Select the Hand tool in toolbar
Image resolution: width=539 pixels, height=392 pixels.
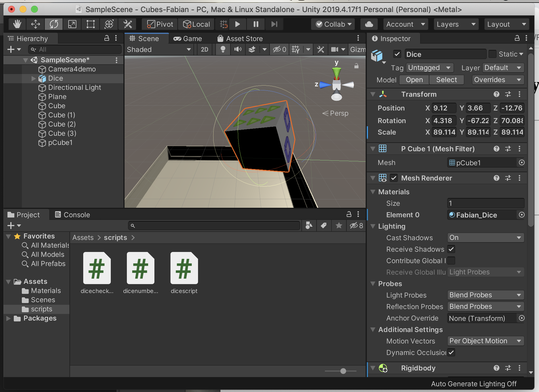point(17,24)
